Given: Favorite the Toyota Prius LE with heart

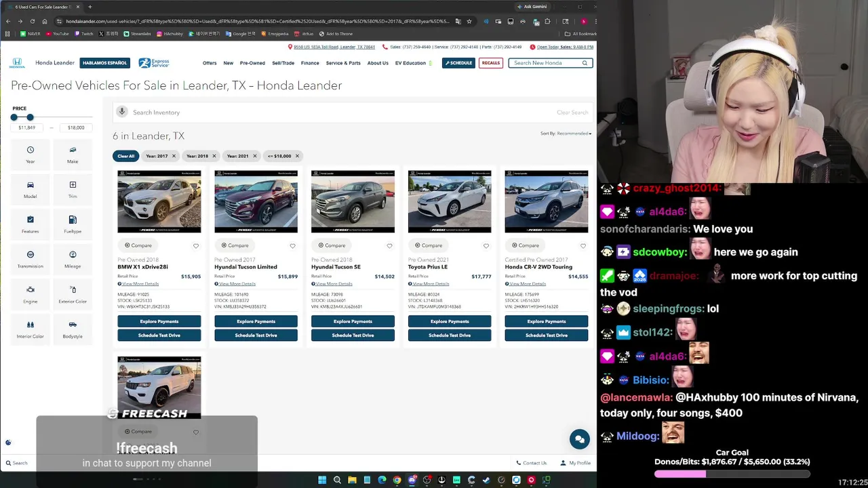Looking at the screenshot, I should point(486,246).
